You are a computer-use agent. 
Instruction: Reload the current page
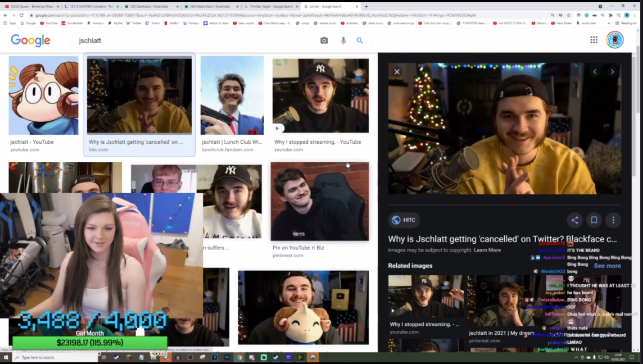pos(21,15)
